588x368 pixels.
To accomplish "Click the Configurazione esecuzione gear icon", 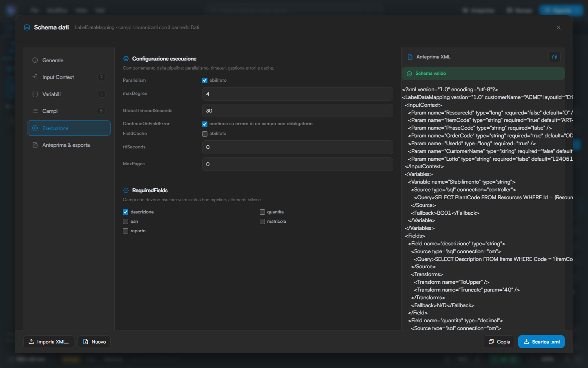I will (126, 59).
